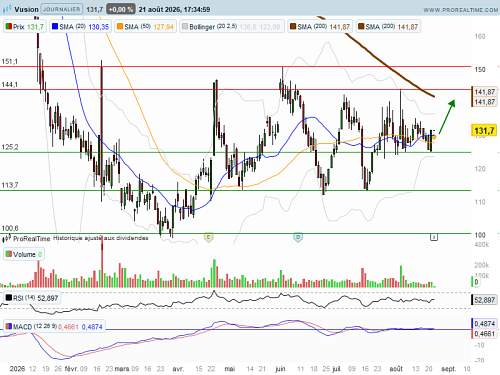500x375 pixels.
Task: Click the 144,1 resistance level label
Action: [x=10, y=84]
